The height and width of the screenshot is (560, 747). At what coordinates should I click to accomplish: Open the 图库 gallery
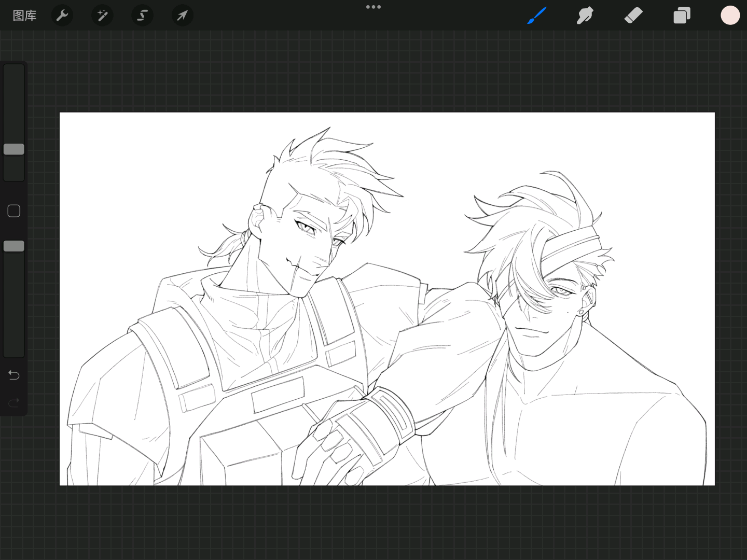24,16
